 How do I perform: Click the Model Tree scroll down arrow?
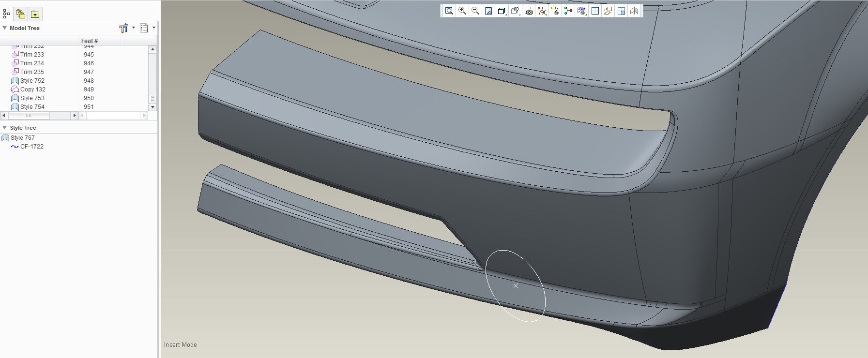153,107
